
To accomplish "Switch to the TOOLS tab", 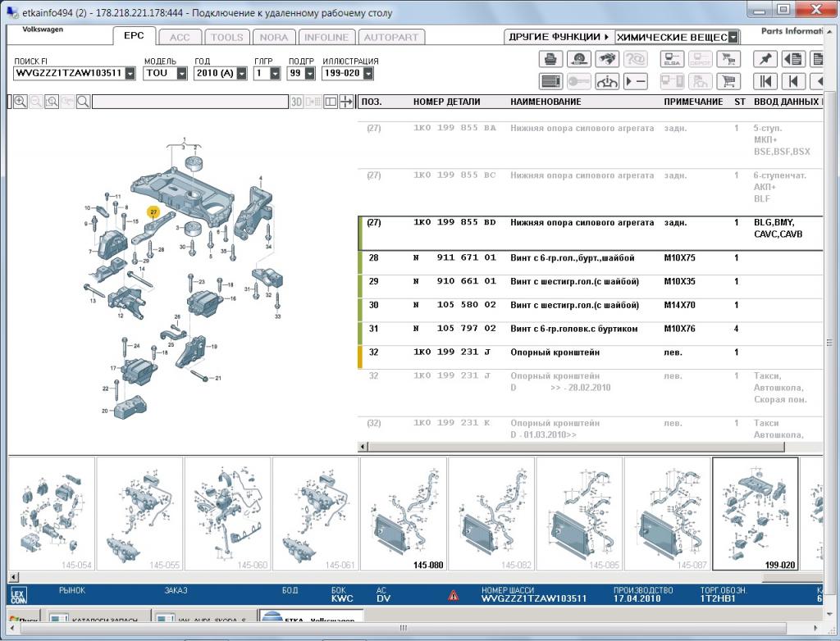I will [226, 38].
